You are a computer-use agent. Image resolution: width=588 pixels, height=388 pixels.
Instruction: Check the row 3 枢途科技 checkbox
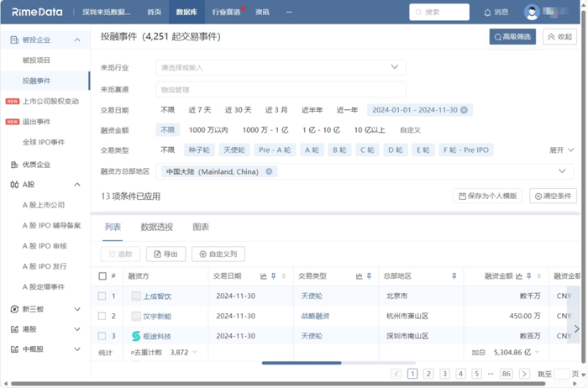[102, 336]
